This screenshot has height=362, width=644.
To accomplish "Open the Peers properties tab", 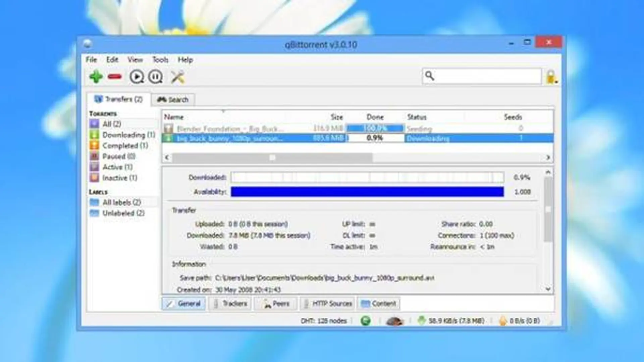I will click(x=276, y=304).
